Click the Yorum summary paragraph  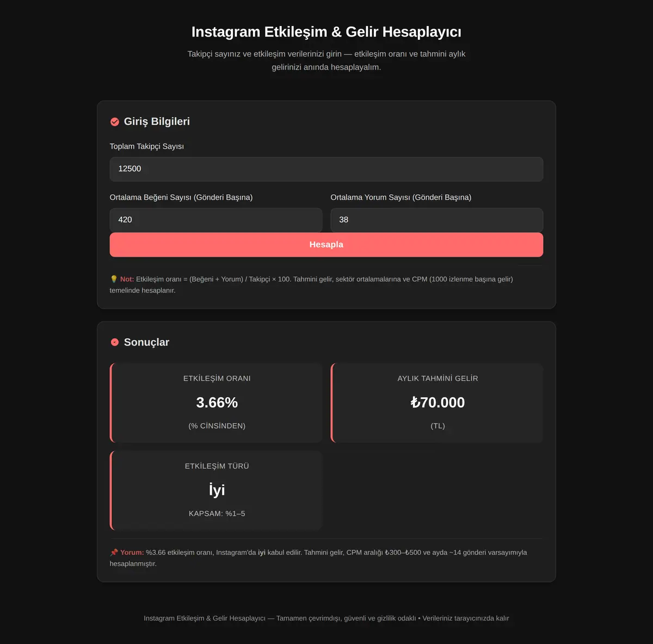coord(318,558)
